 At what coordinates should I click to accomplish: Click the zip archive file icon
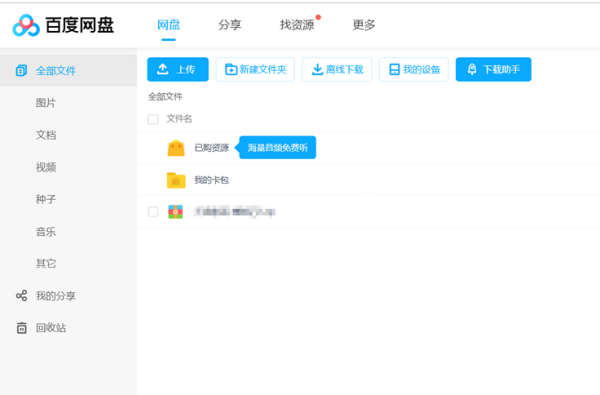click(x=176, y=212)
